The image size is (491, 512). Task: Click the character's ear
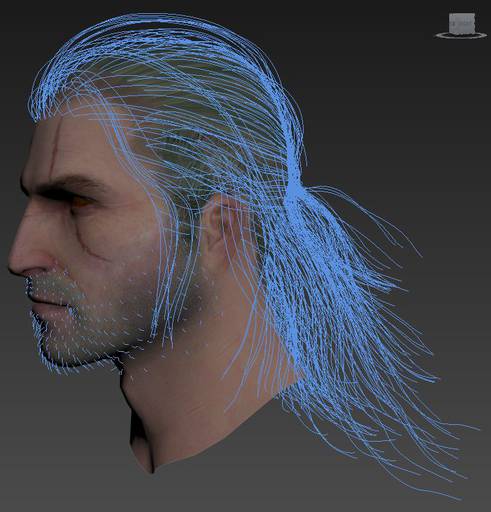218,227
